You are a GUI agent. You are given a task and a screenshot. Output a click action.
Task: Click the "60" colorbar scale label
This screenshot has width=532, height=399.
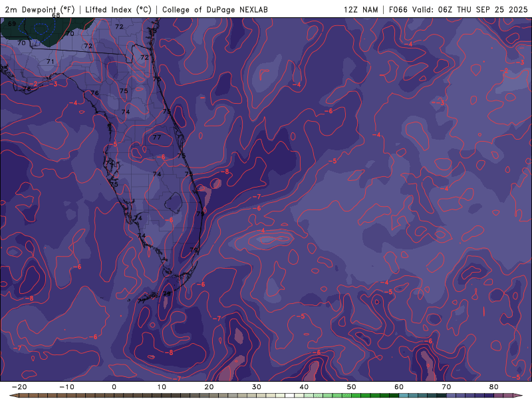pos(399,387)
